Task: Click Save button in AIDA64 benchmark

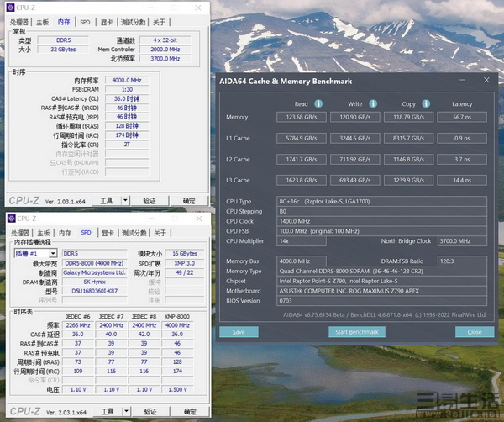Action: coord(239,332)
